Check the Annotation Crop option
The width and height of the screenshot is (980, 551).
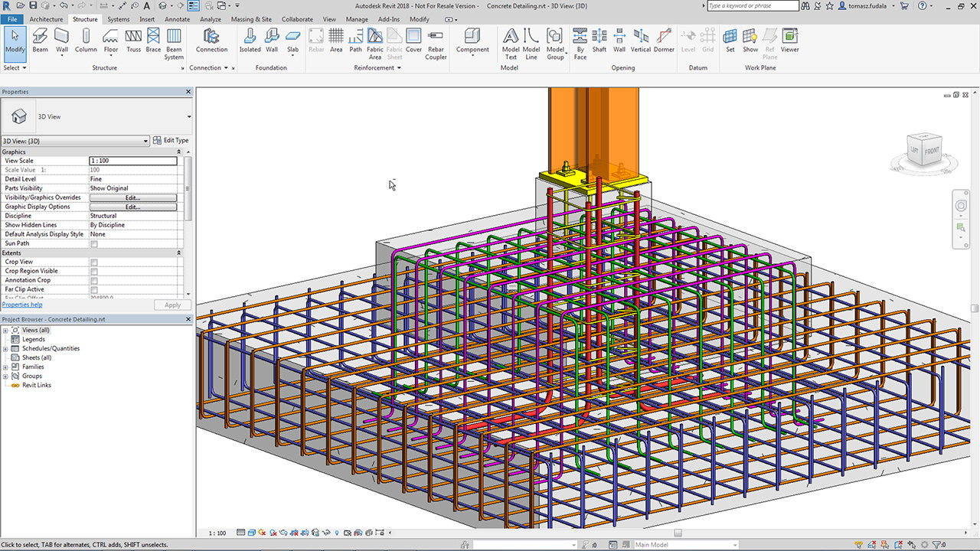(x=94, y=281)
